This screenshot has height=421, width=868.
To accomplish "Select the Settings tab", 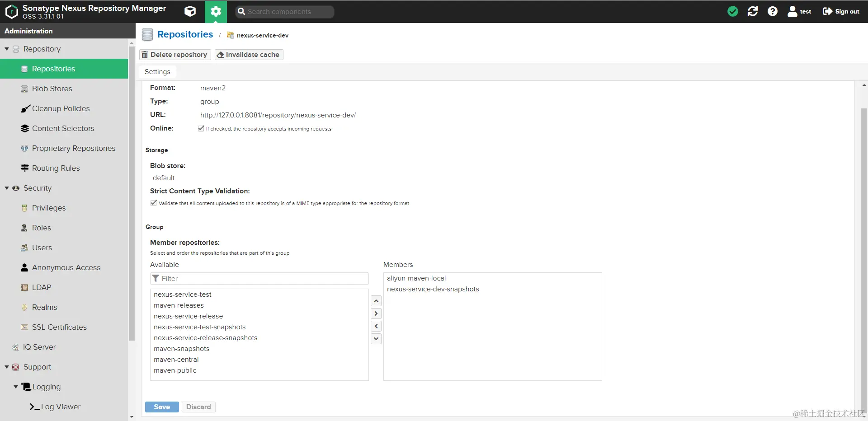I will click(x=157, y=72).
